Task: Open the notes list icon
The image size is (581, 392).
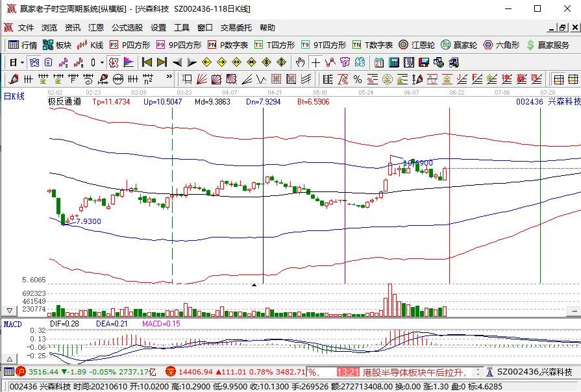Action: (409, 62)
